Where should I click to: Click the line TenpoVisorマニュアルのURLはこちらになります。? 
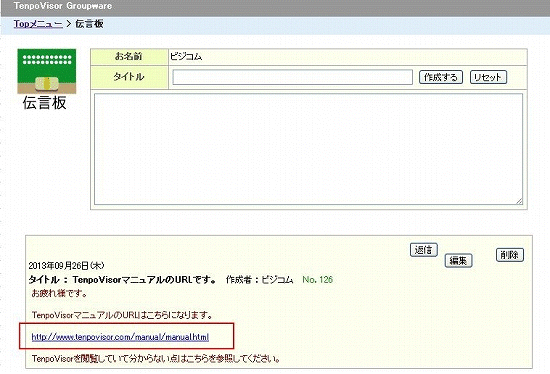(x=122, y=315)
